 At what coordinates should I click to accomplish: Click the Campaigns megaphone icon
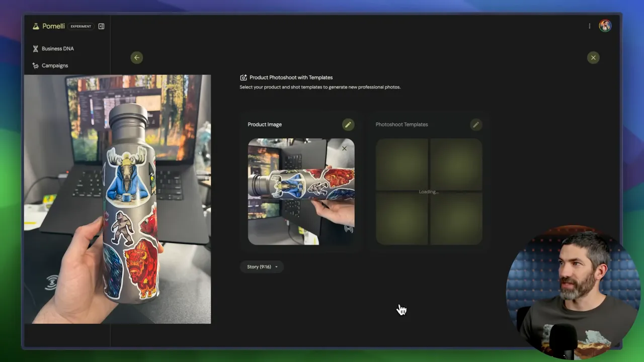pyautogui.click(x=35, y=66)
